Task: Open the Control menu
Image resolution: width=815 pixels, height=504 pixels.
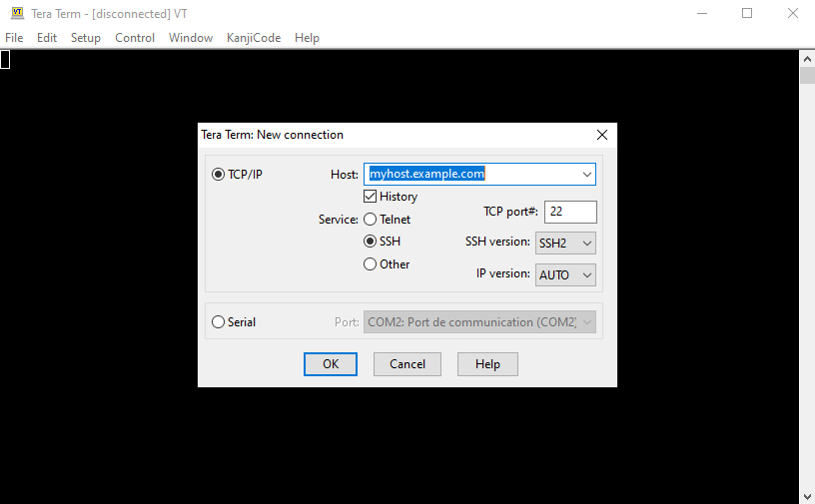Action: [x=135, y=38]
